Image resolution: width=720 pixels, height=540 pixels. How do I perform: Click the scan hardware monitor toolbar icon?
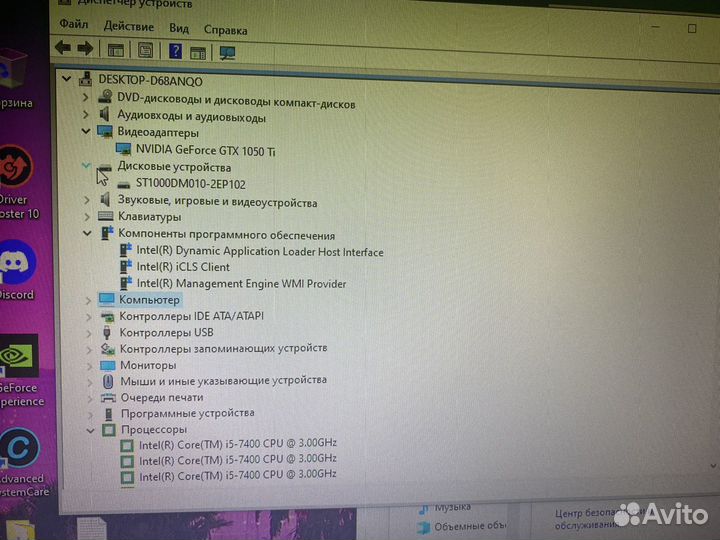tap(227, 52)
